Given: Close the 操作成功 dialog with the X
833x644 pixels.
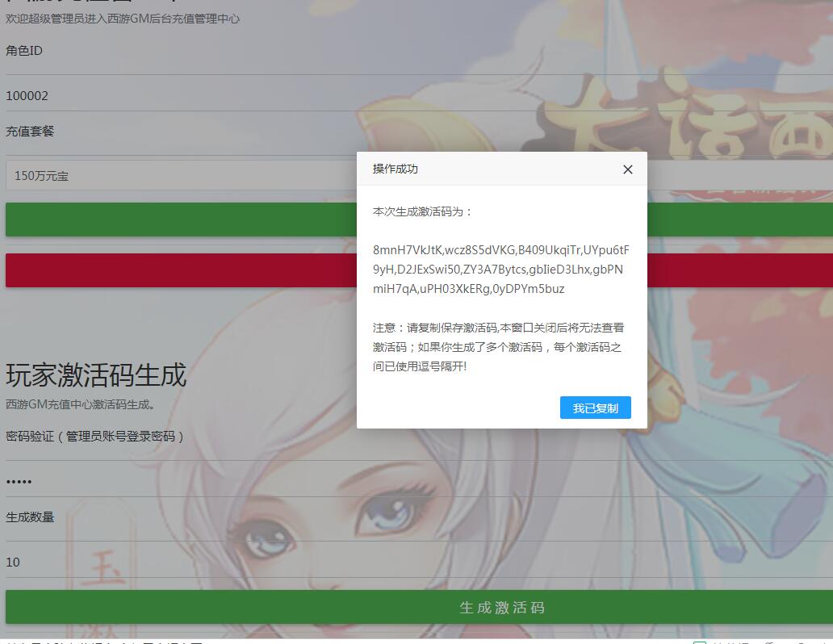Looking at the screenshot, I should coord(628,169).
